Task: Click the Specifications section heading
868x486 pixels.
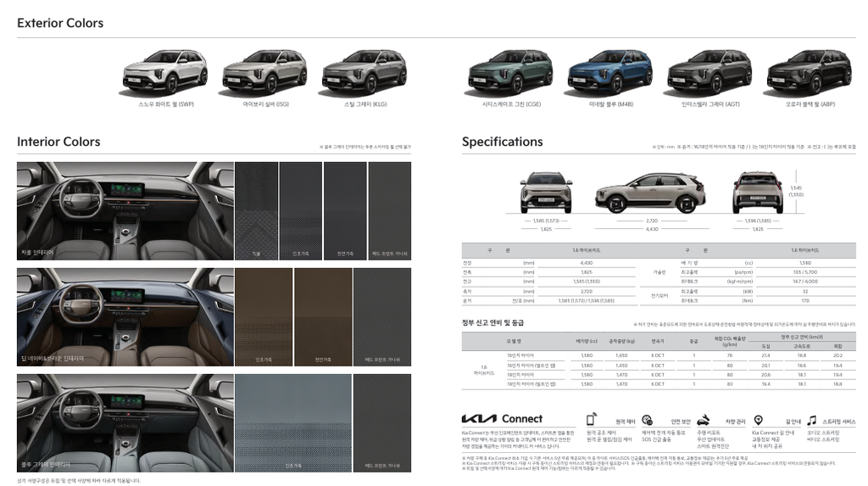Action: [x=502, y=142]
